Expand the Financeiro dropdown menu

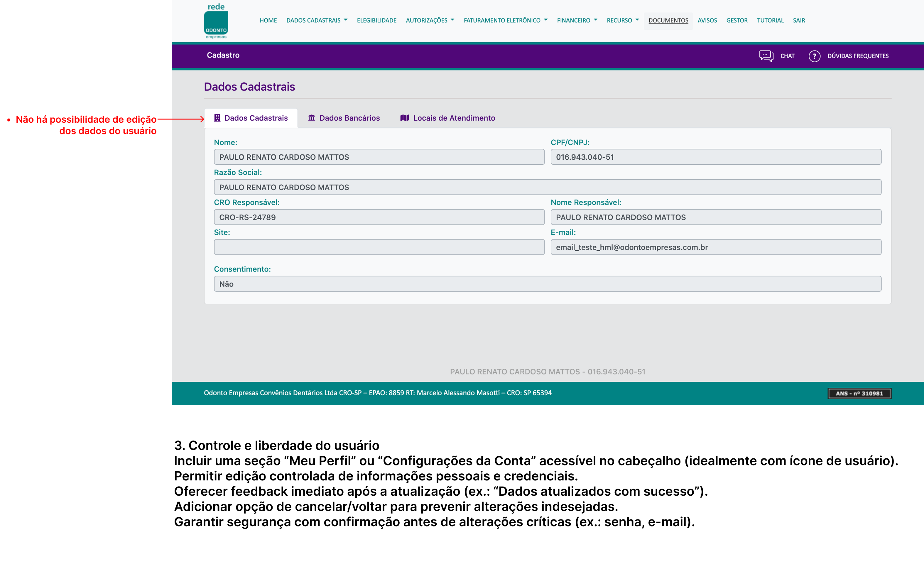point(577,20)
